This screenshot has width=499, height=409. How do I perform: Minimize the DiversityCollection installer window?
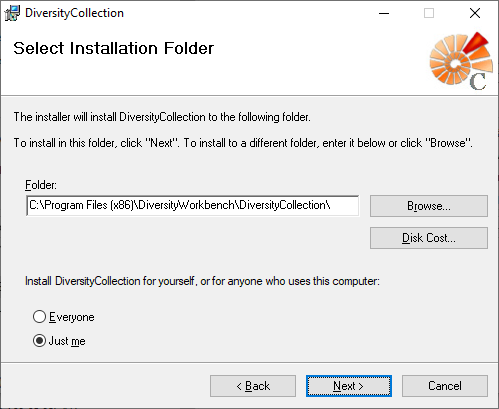point(384,13)
